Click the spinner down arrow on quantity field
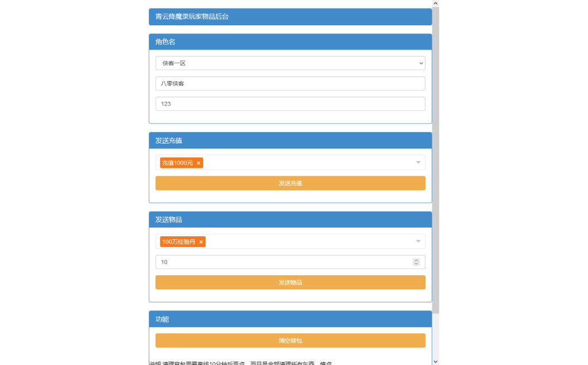Image resolution: width=588 pixels, height=365 pixels. click(416, 264)
